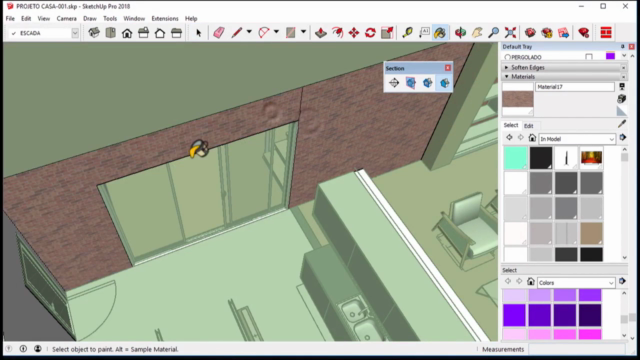
Task: Click the Zoom Extents tool
Action: tap(510, 33)
